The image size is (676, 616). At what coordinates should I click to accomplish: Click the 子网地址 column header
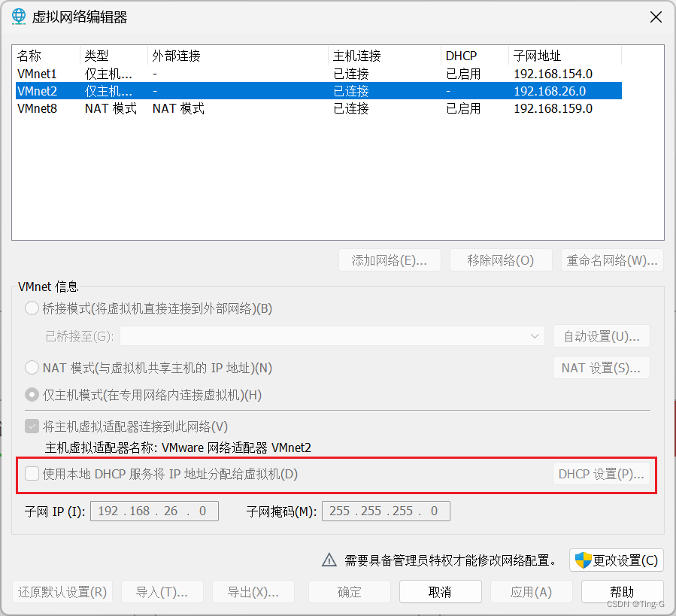click(x=536, y=55)
